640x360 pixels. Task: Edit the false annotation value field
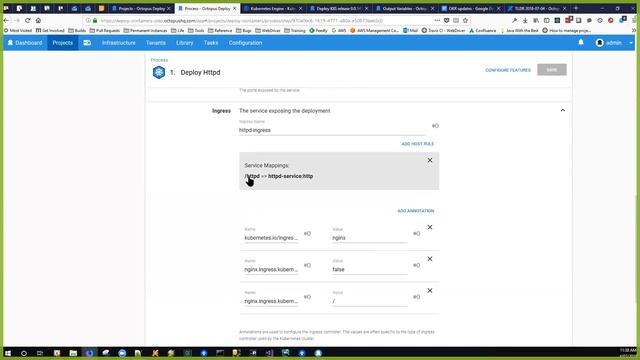(x=369, y=270)
